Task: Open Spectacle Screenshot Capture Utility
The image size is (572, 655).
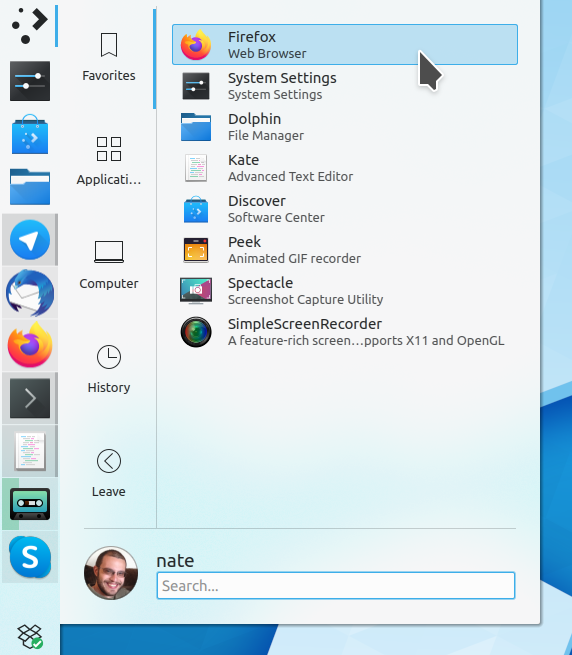Action: pos(345,290)
